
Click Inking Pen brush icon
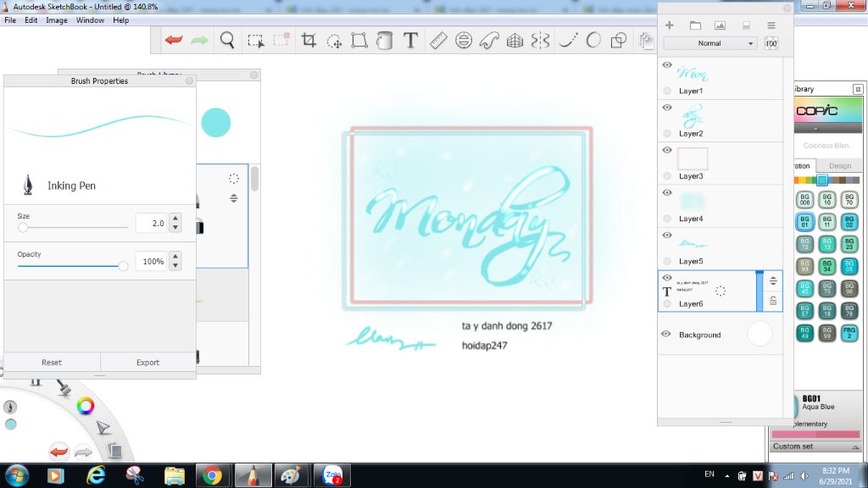point(28,186)
